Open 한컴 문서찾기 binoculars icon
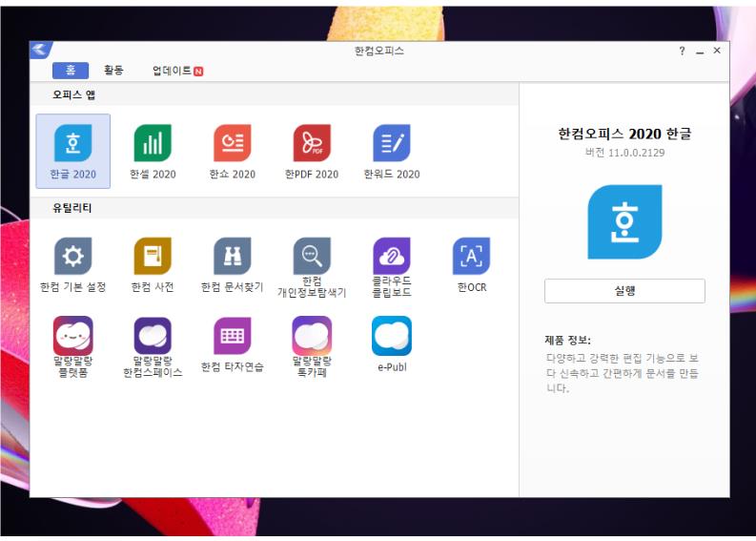756x541 pixels. click(x=233, y=256)
